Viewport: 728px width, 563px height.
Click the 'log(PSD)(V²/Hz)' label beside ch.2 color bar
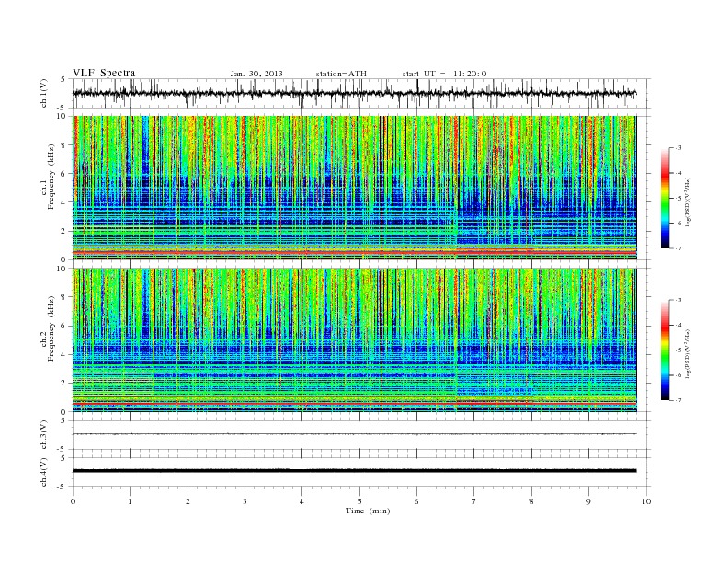688,352
